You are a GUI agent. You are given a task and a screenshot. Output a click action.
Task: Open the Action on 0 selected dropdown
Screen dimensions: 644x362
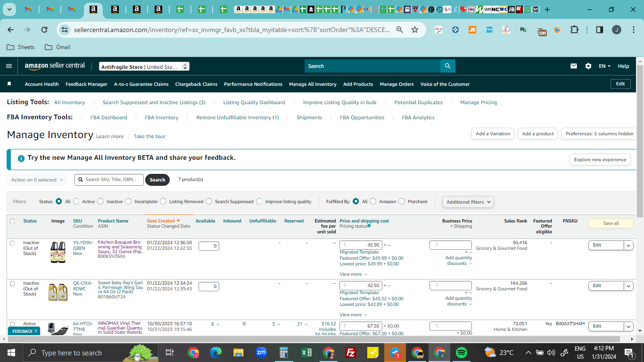[37, 180]
